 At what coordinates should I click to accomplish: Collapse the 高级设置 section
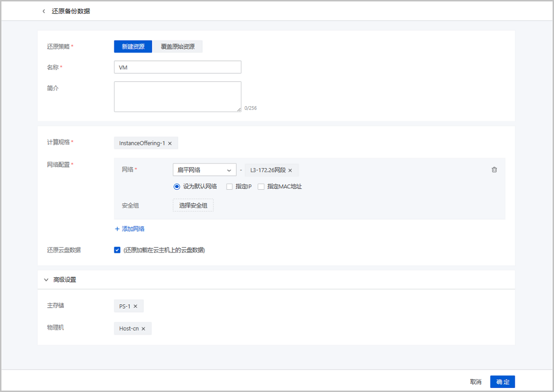pyautogui.click(x=46, y=280)
